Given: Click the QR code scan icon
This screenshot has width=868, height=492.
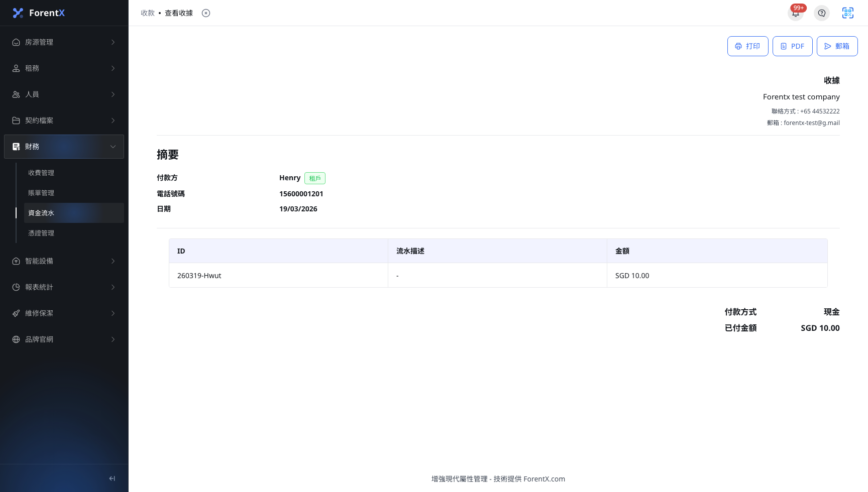Looking at the screenshot, I should pyautogui.click(x=848, y=13).
